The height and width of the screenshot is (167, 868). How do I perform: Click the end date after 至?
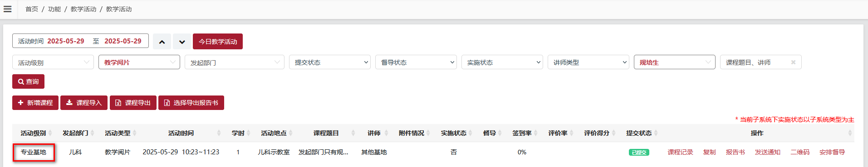[x=123, y=41]
